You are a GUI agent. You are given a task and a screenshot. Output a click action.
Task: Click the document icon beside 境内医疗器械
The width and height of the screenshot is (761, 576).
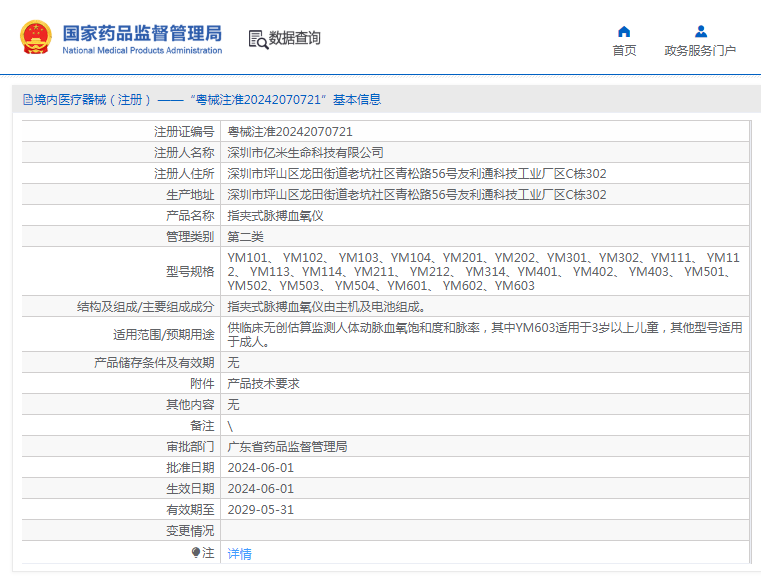click(x=28, y=100)
